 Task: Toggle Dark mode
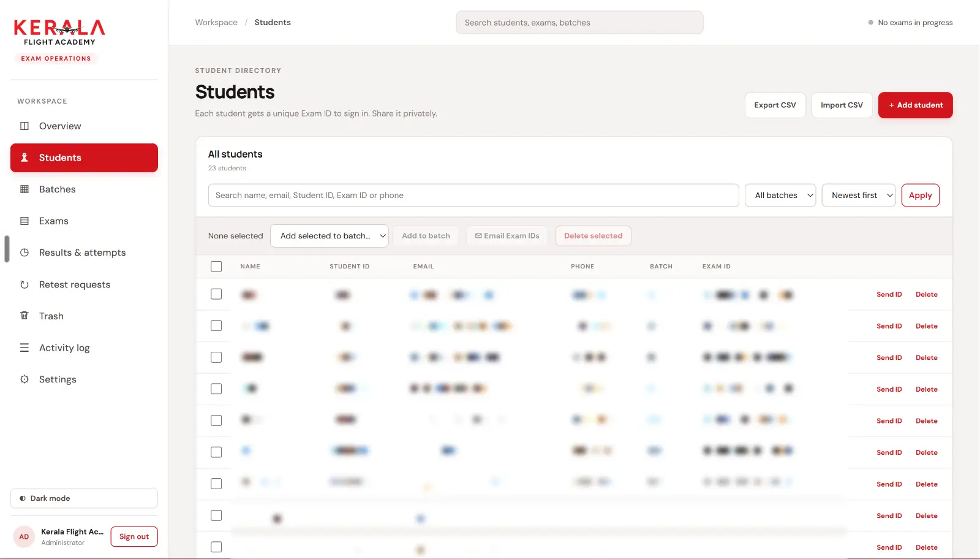pyautogui.click(x=84, y=498)
